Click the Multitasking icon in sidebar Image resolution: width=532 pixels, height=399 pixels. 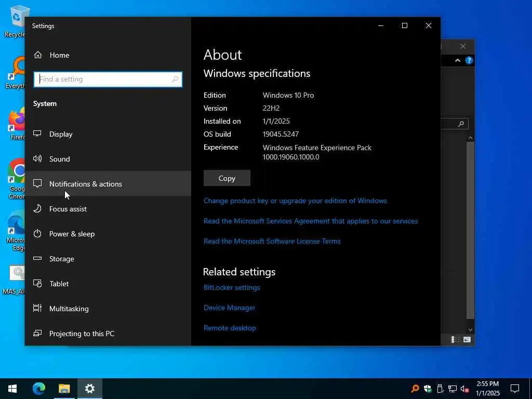[37, 308]
